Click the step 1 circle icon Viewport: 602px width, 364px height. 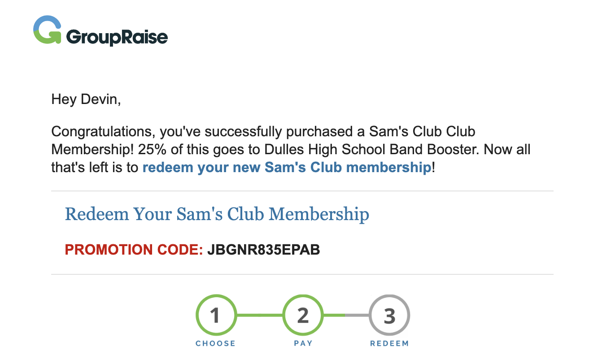click(215, 315)
